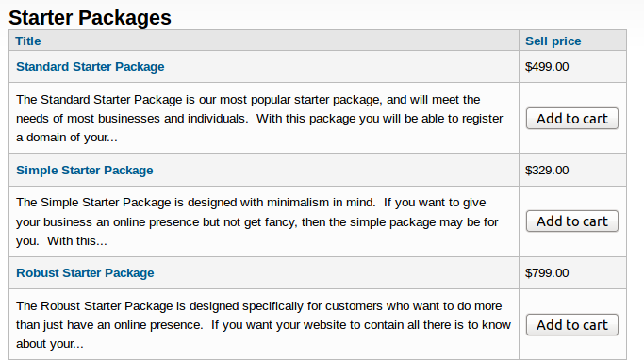Sort the table by the Title column header
644x360 pixels.
click(x=28, y=41)
